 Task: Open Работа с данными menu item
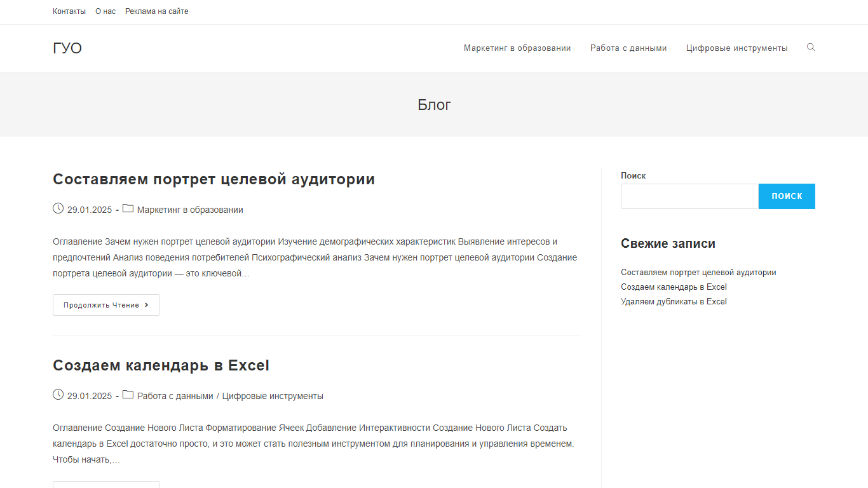click(628, 48)
